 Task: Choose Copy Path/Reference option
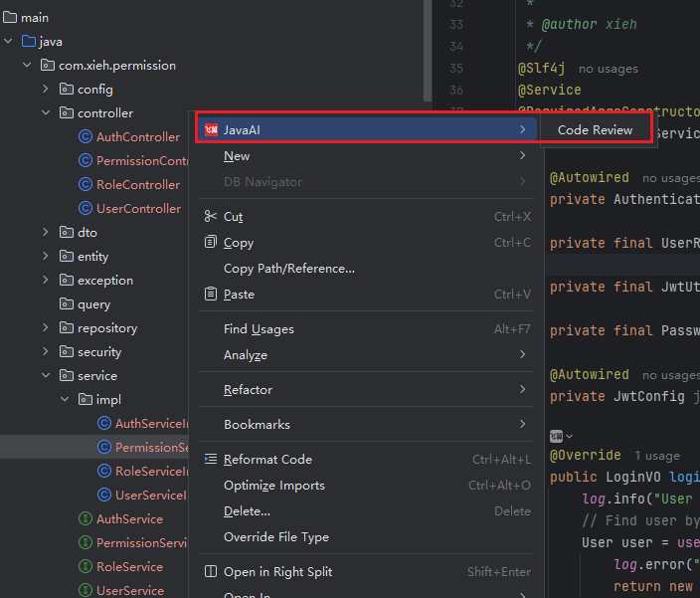point(288,269)
